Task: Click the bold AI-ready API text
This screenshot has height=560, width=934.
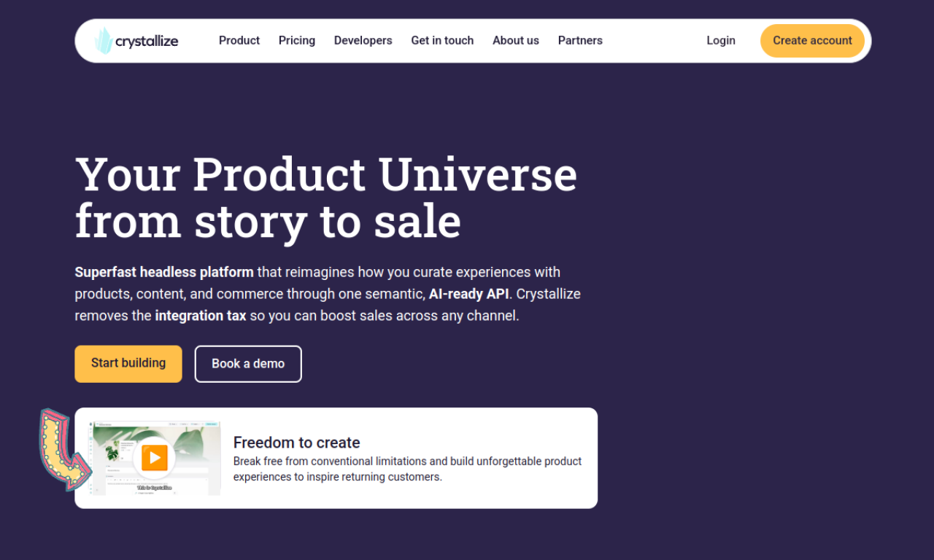Action: tap(469, 294)
